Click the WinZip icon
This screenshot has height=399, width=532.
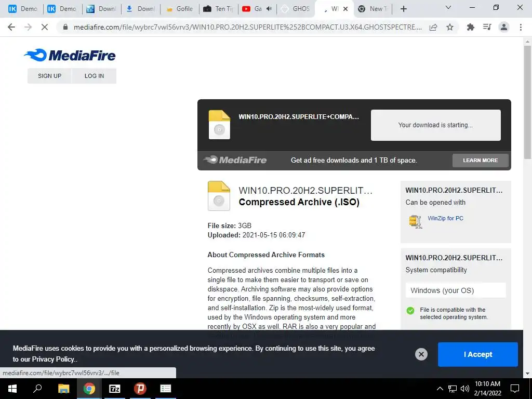[415, 221]
